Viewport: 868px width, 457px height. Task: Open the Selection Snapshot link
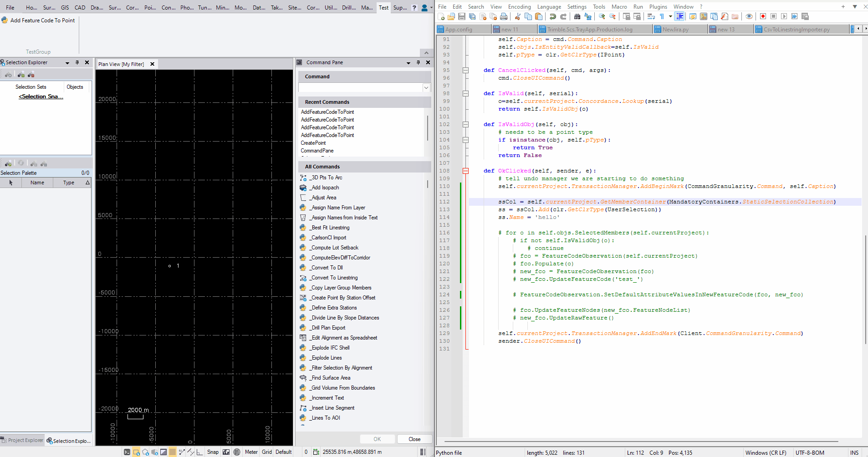pos(41,96)
